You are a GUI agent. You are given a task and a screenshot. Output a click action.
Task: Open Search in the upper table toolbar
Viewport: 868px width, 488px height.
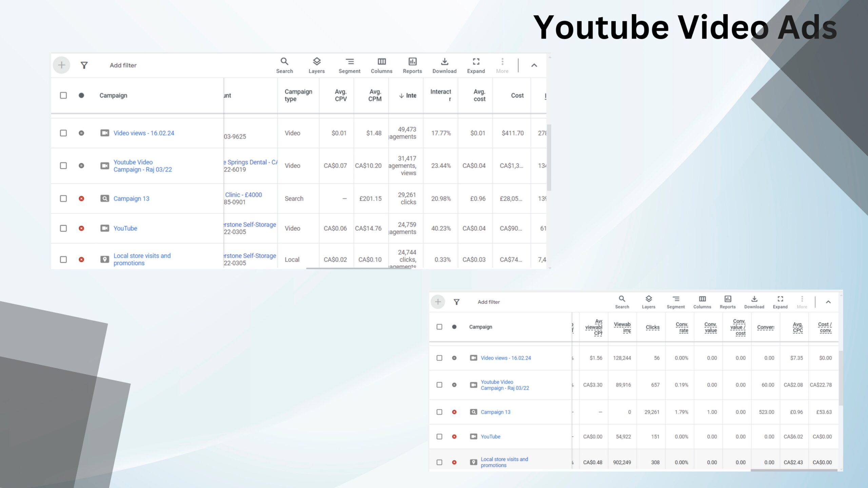(x=284, y=65)
